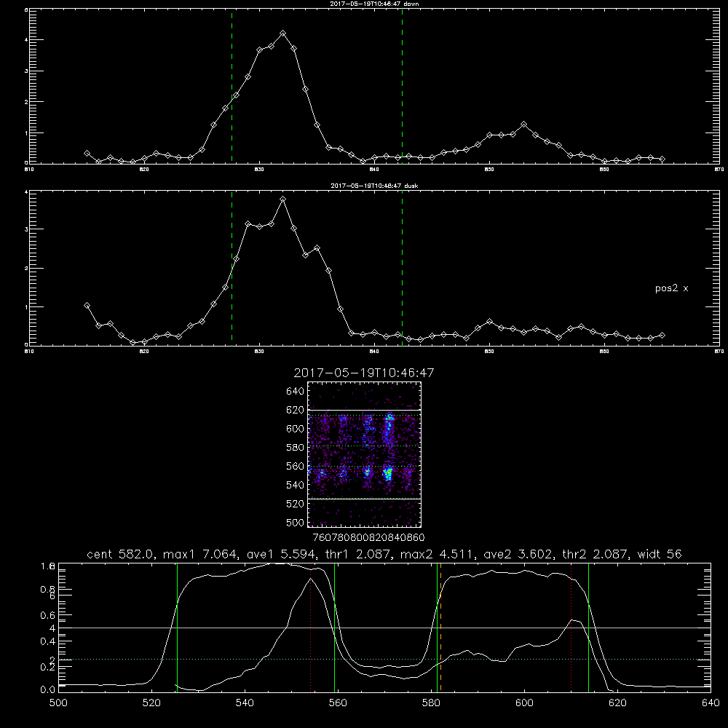Click 'cent 582.0' in the statistics line

(x=120, y=554)
